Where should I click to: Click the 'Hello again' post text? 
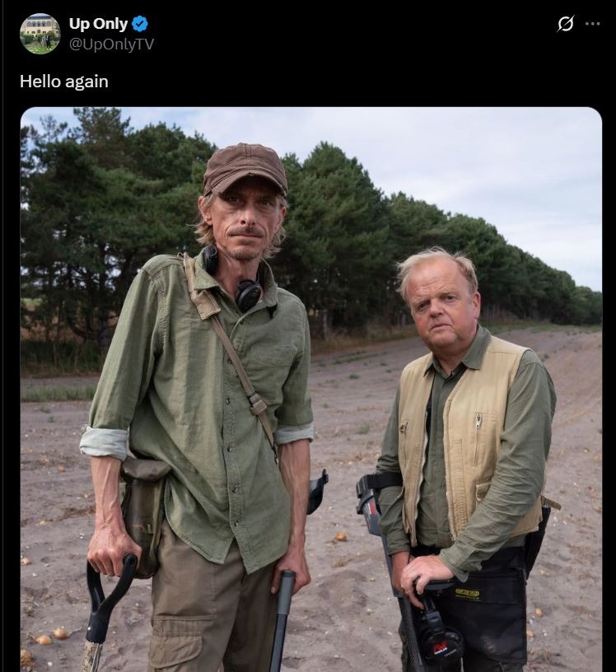coord(64,82)
